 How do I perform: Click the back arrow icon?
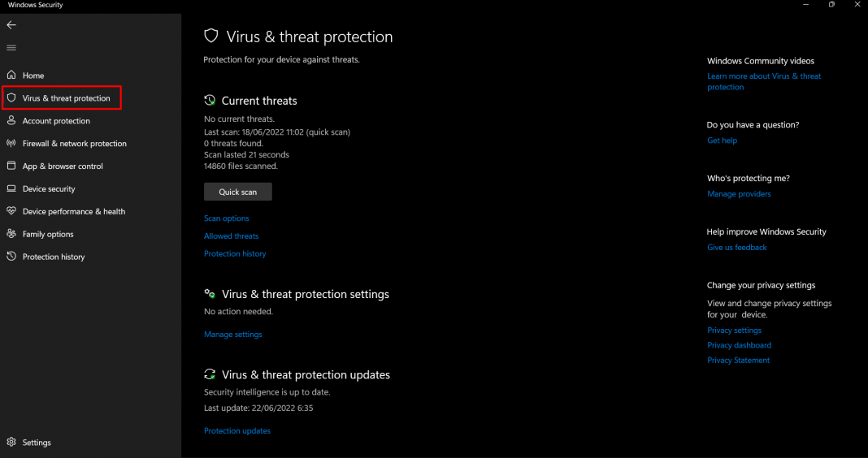(11, 25)
